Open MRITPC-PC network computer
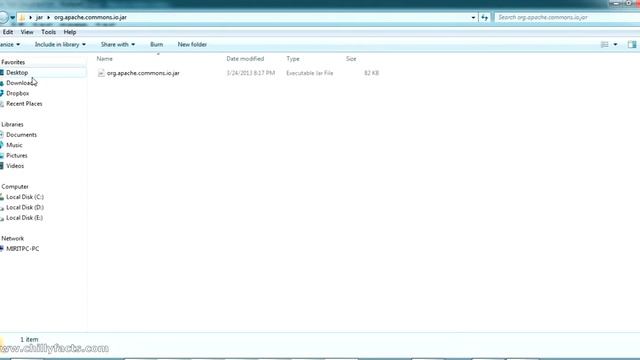 (x=22, y=249)
